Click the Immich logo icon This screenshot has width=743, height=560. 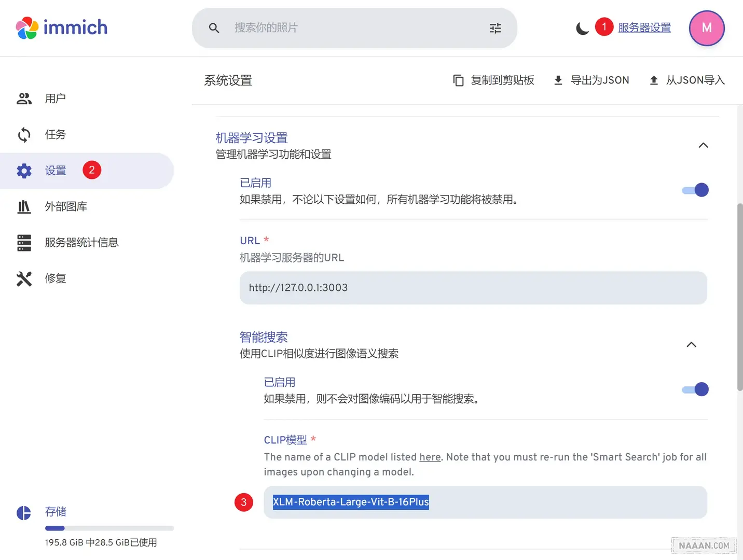[x=27, y=28]
